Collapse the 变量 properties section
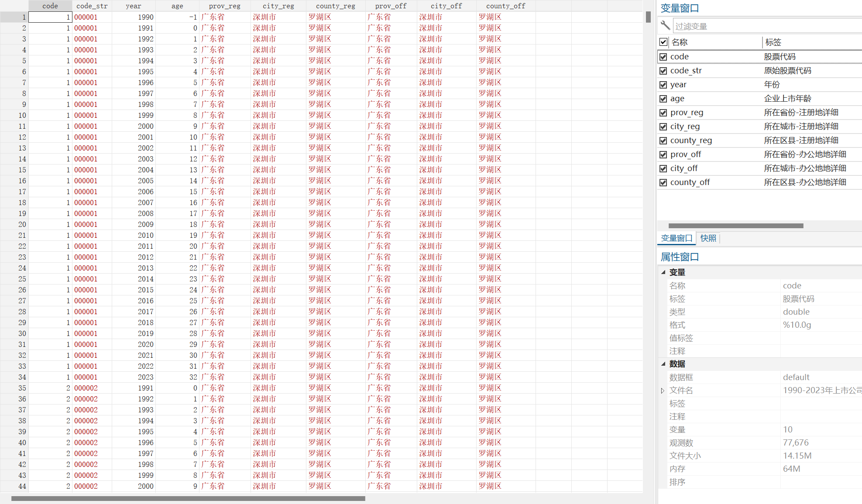This screenshot has height=504, width=862. pyautogui.click(x=663, y=272)
